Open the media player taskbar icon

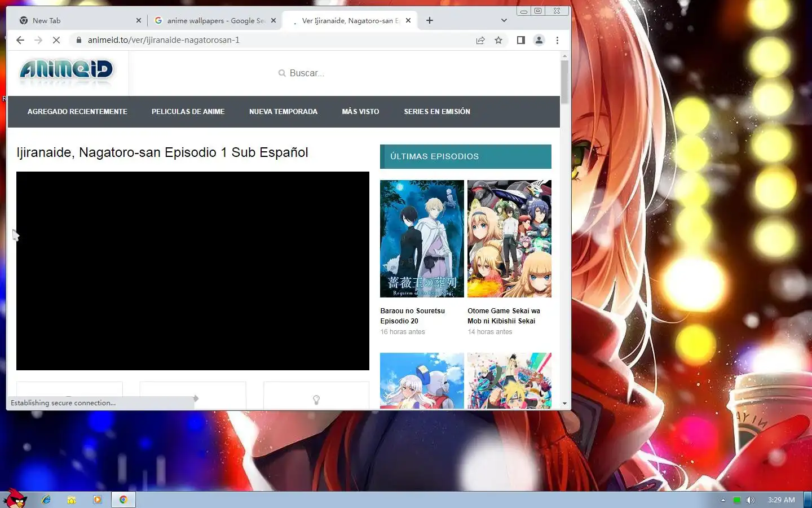coord(98,500)
